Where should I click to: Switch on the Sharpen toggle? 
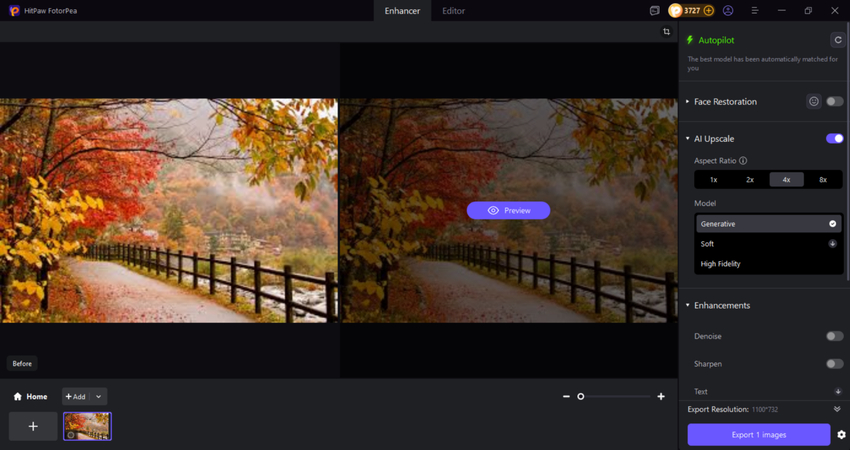834,364
